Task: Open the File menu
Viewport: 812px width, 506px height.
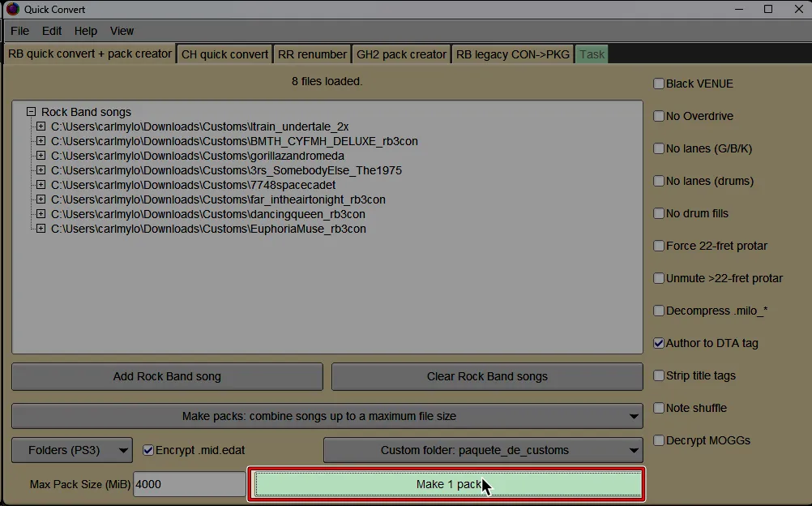Action: tap(19, 31)
